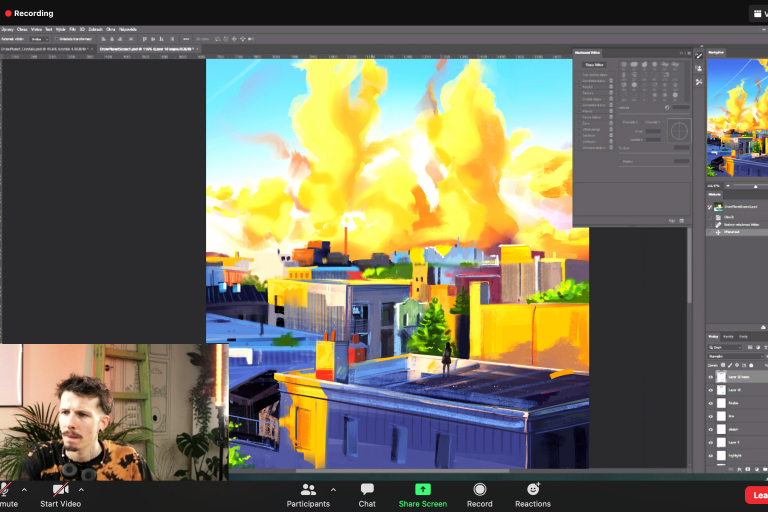Click the canvas horizontal scrollbar
This screenshot has height=512, width=768.
[x=402, y=471]
